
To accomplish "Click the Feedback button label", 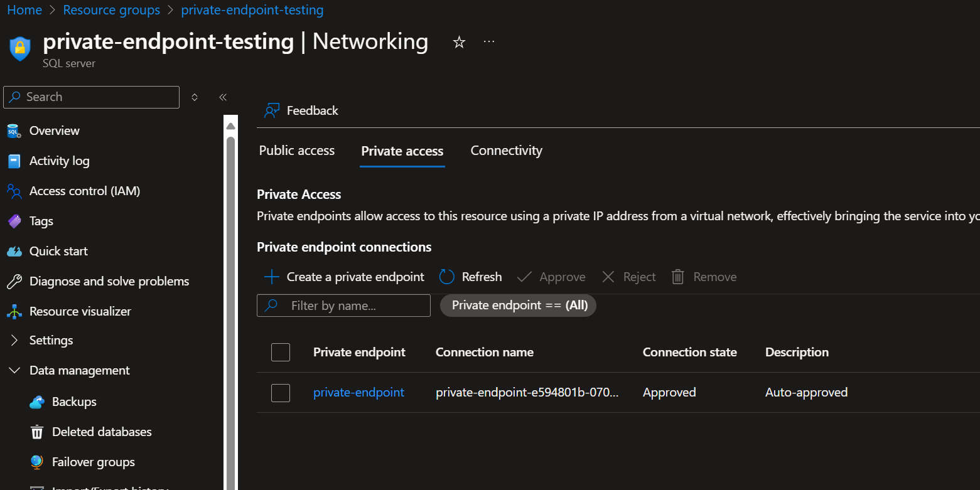I will [x=313, y=110].
